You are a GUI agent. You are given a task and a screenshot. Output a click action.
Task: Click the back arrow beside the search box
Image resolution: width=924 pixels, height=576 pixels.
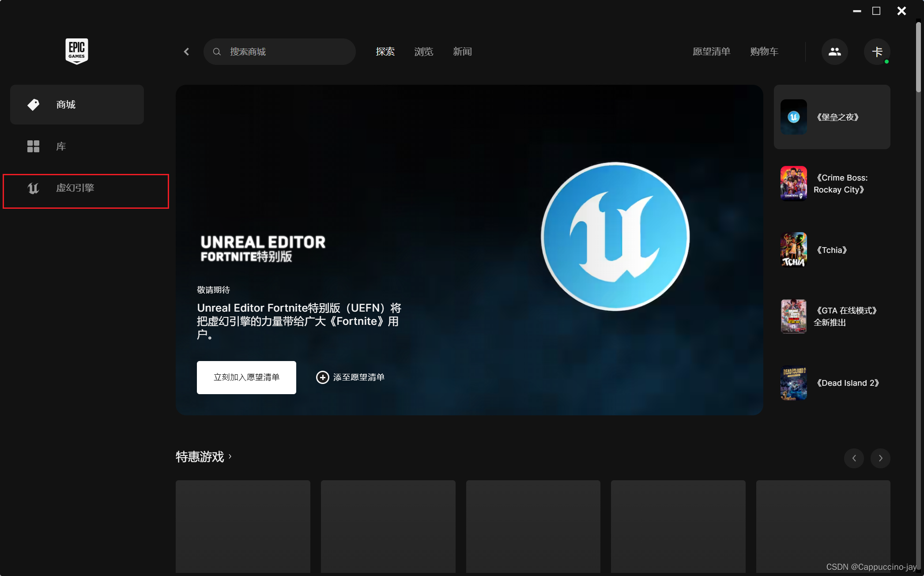coord(187,52)
